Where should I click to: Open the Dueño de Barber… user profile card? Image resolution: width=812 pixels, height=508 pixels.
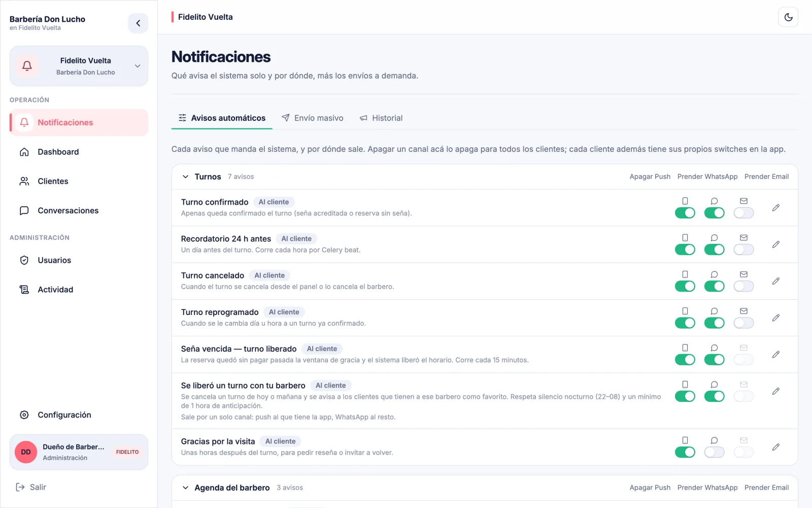pyautogui.click(x=79, y=452)
